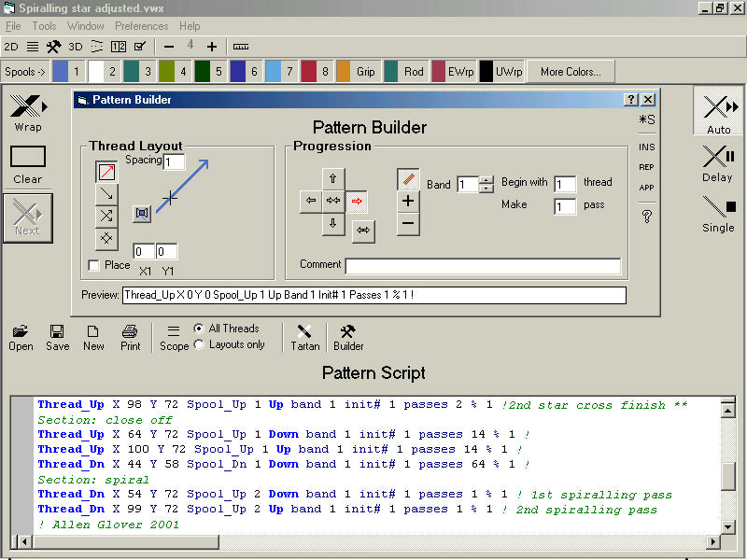Click the Comment text field
747x560 pixels.
coord(483,266)
